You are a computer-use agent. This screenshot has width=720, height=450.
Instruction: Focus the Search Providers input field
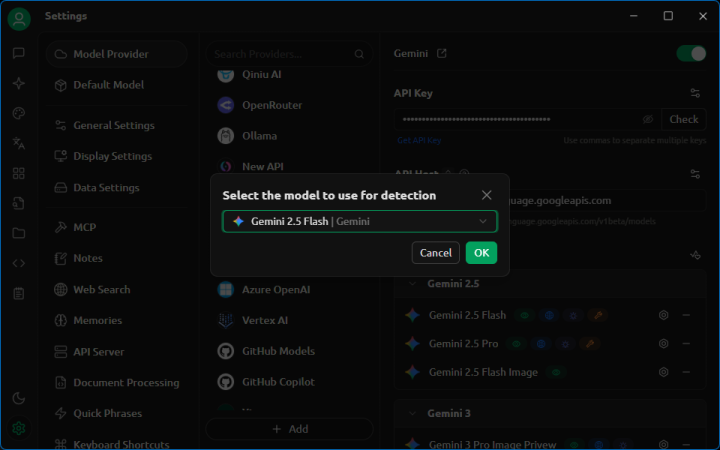[x=288, y=54]
